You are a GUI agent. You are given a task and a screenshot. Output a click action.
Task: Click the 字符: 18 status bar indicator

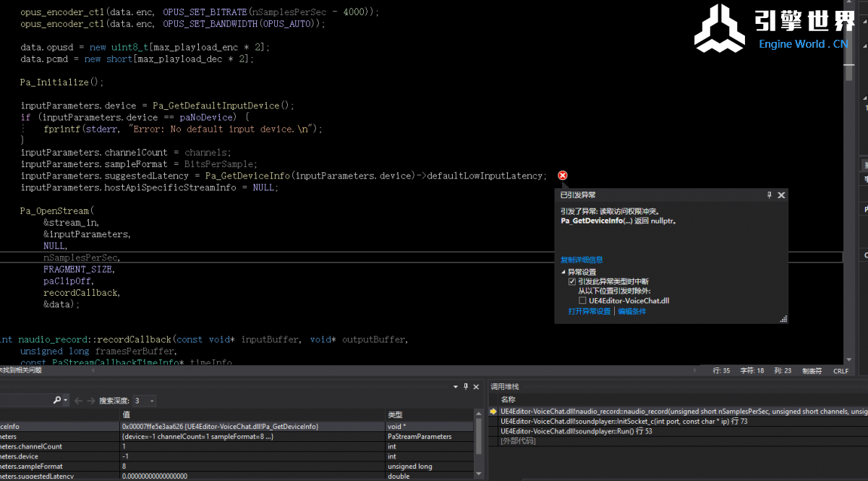click(x=752, y=370)
